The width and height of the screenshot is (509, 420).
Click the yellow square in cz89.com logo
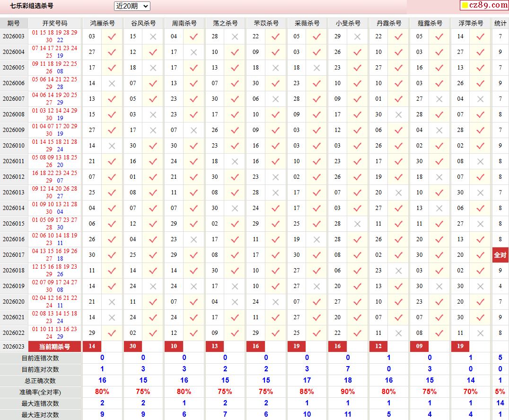pos(465,6)
